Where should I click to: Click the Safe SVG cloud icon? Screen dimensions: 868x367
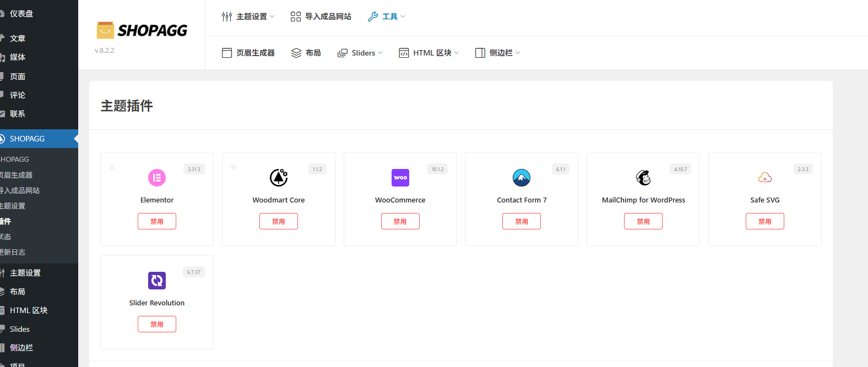[x=765, y=178]
